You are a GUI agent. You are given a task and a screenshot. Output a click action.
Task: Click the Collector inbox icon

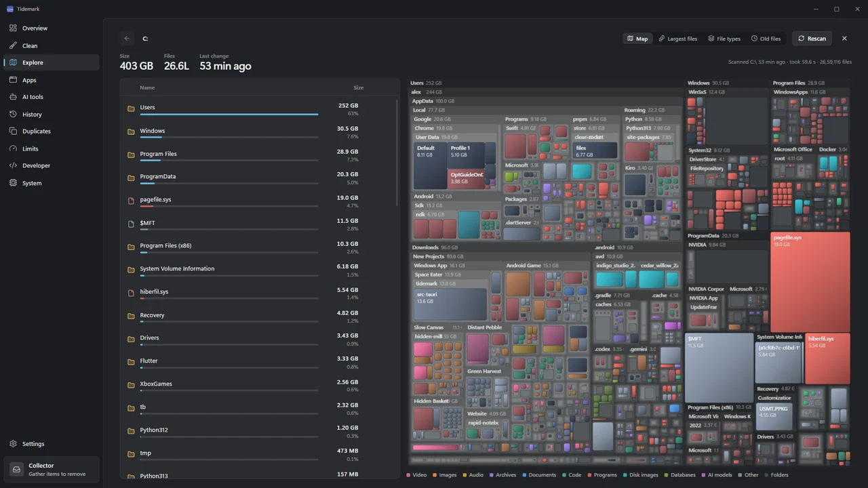pos(17,469)
